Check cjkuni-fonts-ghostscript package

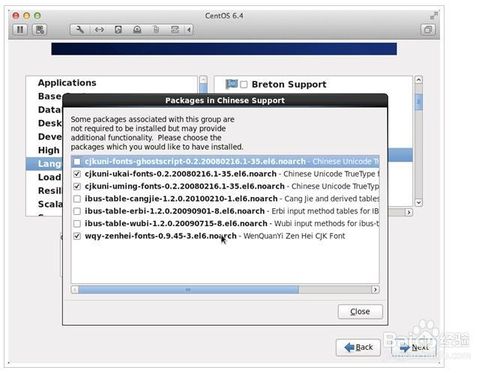click(77, 162)
